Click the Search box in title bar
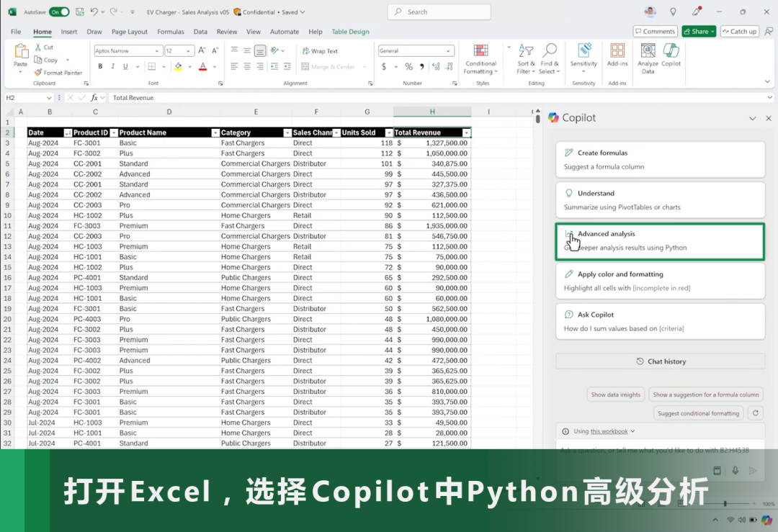The width and height of the screenshot is (778, 532). point(439,12)
